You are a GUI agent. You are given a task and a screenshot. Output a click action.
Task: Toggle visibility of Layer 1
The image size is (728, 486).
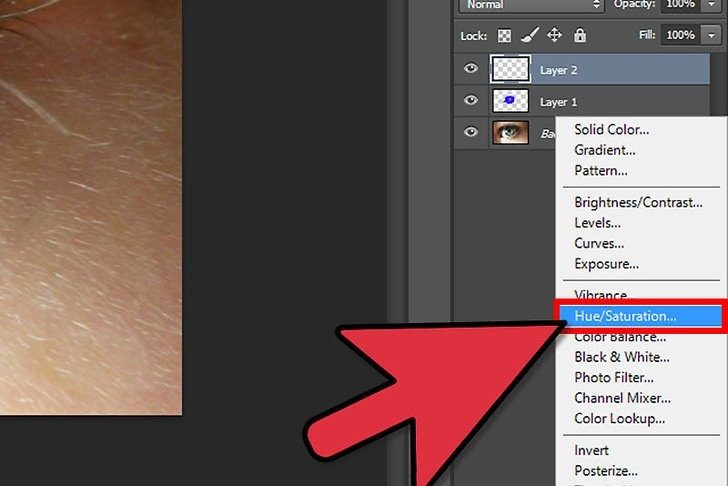pyautogui.click(x=471, y=101)
